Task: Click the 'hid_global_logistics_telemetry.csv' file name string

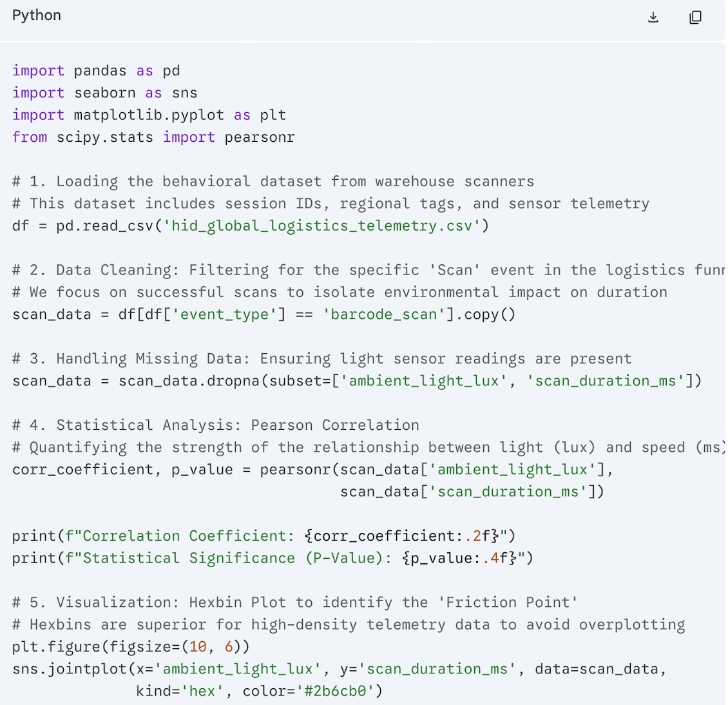Action: tap(322, 226)
